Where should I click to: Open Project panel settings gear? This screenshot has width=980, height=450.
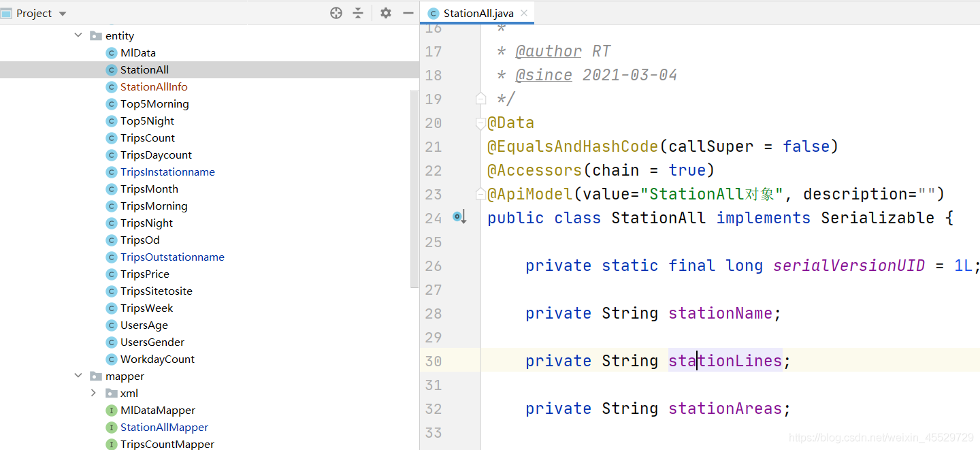click(x=386, y=13)
